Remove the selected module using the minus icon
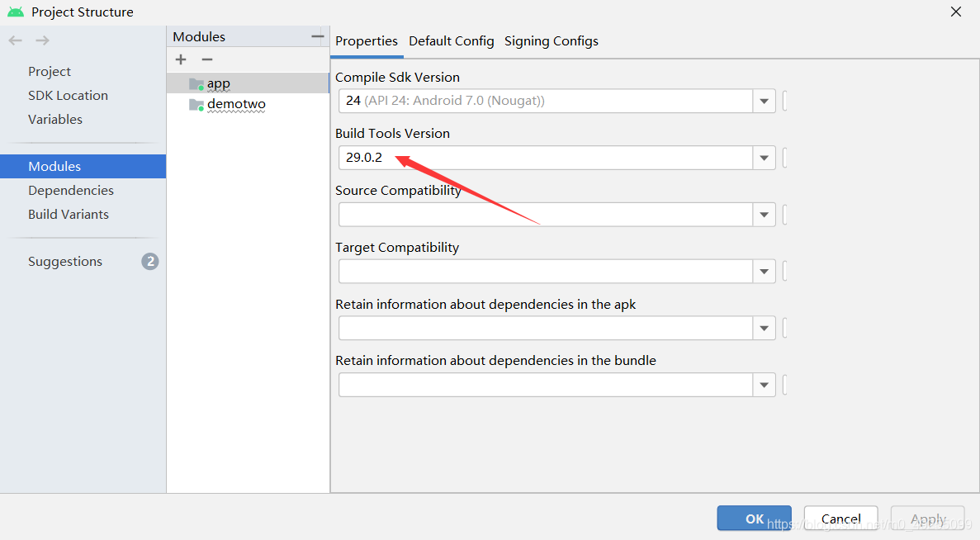This screenshot has height=540, width=980. (206, 59)
